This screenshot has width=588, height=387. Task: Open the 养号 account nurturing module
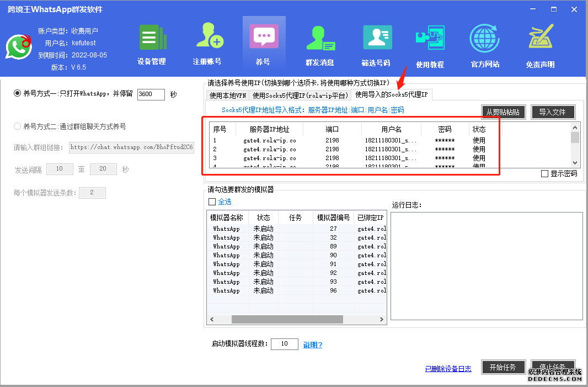(x=264, y=44)
